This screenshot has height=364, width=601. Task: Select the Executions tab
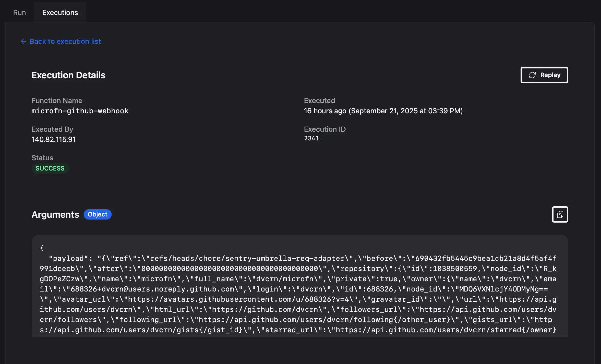point(60,13)
